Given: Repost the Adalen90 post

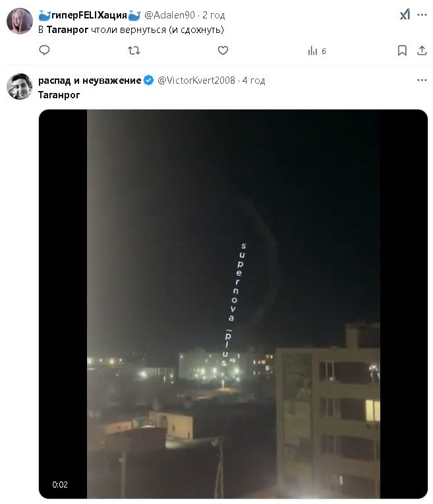Looking at the screenshot, I should tap(133, 51).
